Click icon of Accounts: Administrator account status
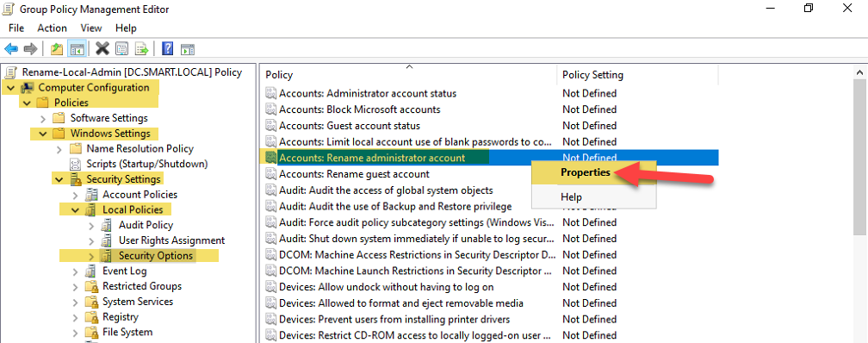 click(270, 93)
